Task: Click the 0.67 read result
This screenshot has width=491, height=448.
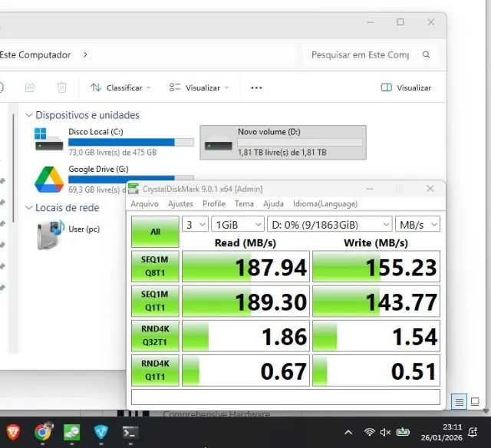Action: [x=245, y=371]
